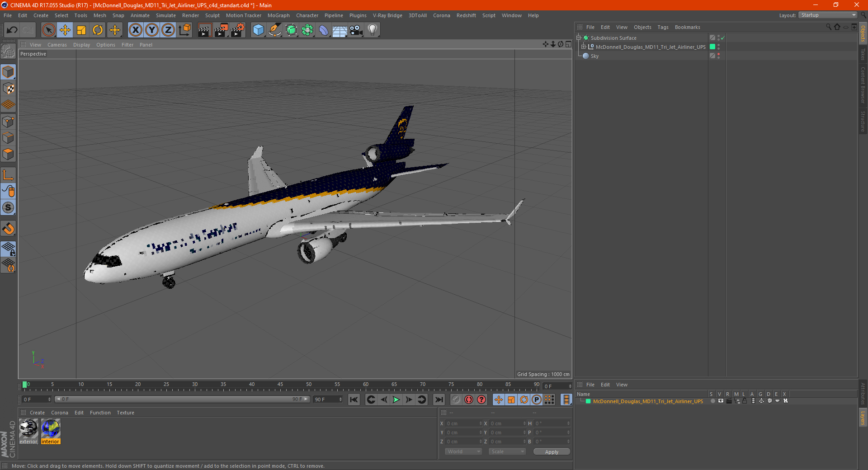
Task: Open Layout Startup dropdown
Action: pos(828,15)
